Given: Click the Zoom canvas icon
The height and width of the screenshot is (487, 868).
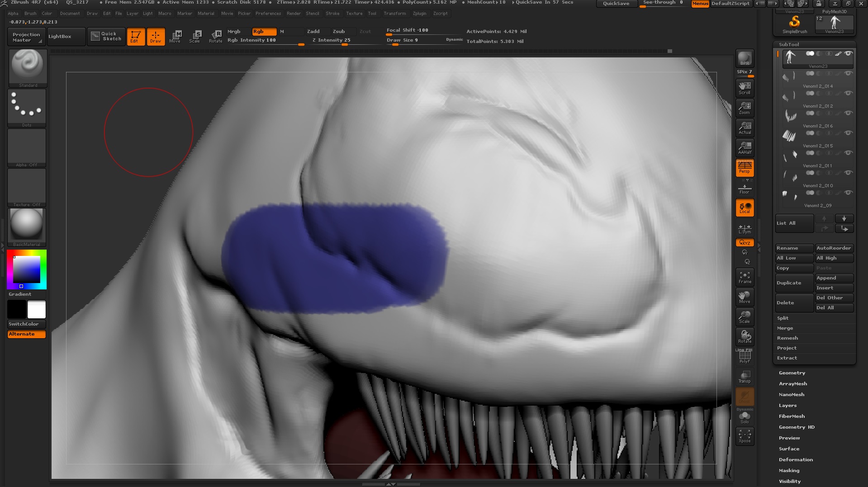Looking at the screenshot, I should (x=745, y=108).
